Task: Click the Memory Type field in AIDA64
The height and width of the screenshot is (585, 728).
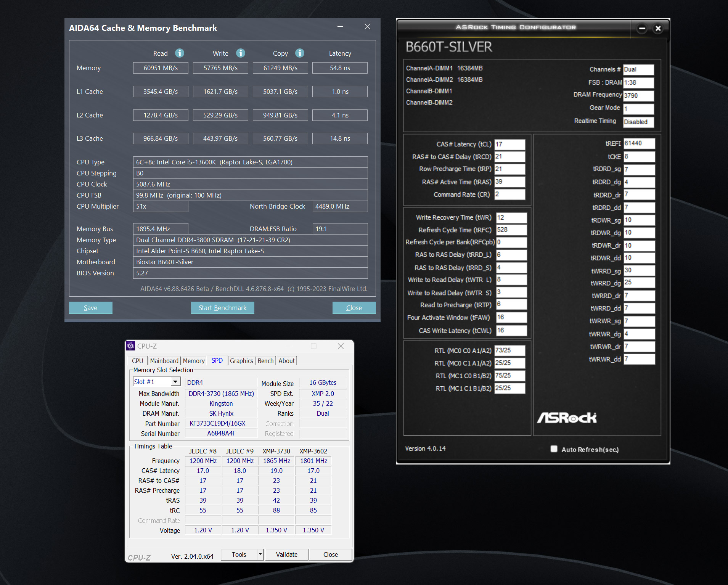Action: click(250, 240)
